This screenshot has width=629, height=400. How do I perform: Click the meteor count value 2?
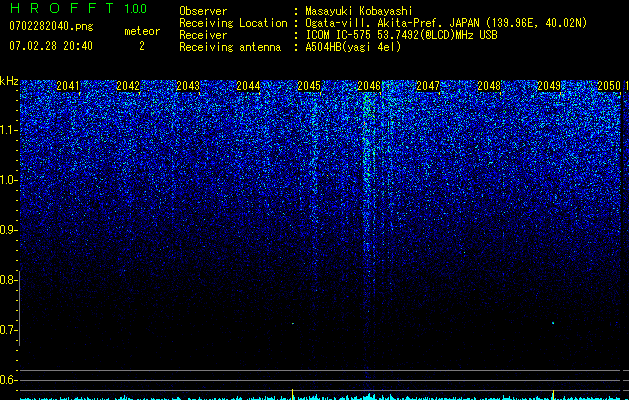[x=142, y=46]
